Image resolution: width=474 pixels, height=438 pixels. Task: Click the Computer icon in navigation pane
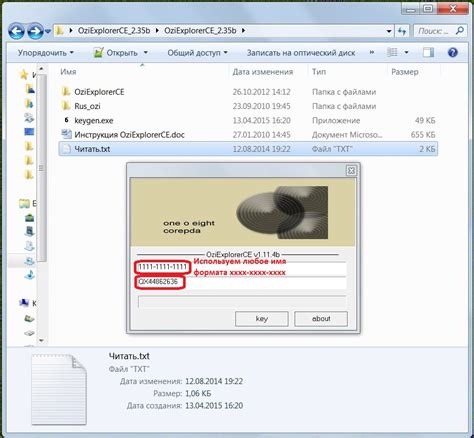pyautogui.click(x=24, y=302)
